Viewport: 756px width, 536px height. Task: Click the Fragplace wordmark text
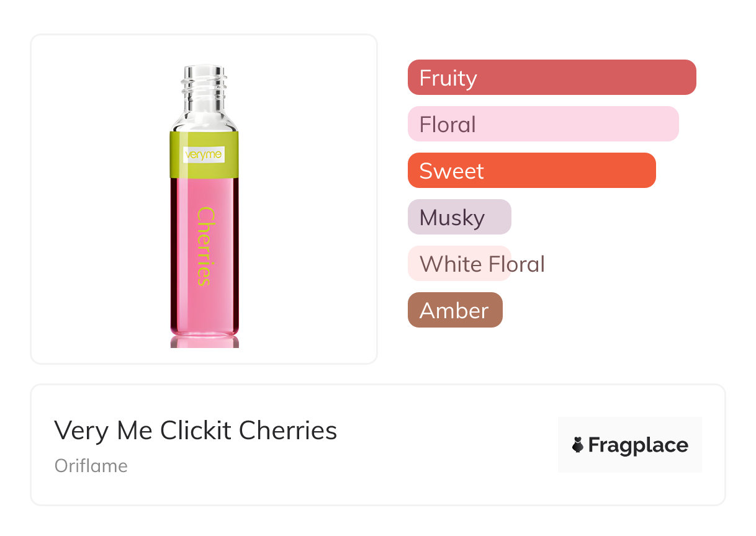coord(637,445)
